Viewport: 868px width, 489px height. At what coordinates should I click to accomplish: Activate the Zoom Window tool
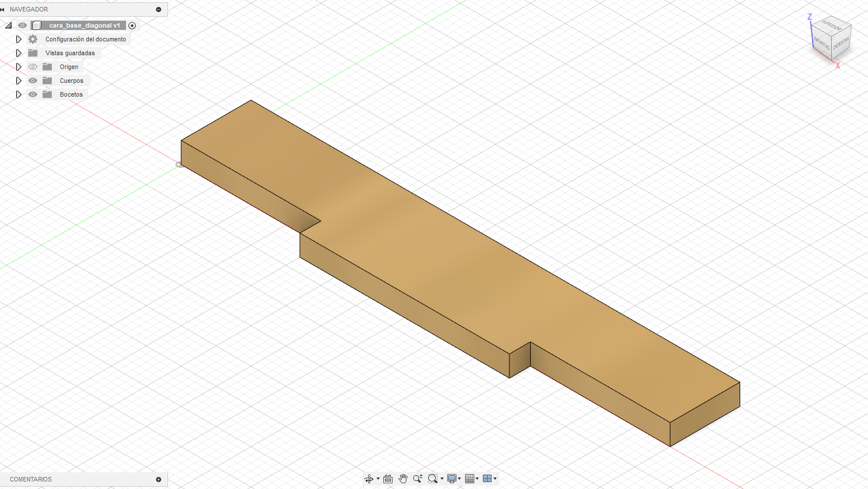[432, 478]
